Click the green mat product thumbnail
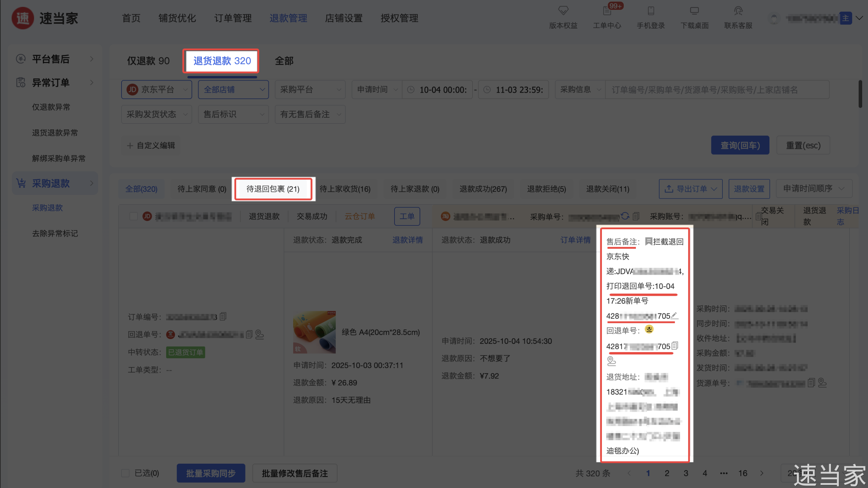Screen dimensions: 868x488 (x=314, y=332)
